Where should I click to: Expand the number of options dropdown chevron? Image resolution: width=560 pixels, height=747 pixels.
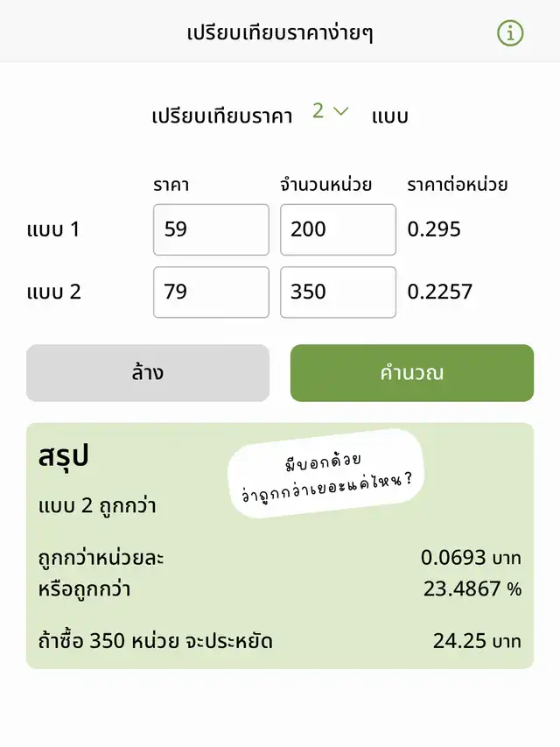click(x=341, y=111)
